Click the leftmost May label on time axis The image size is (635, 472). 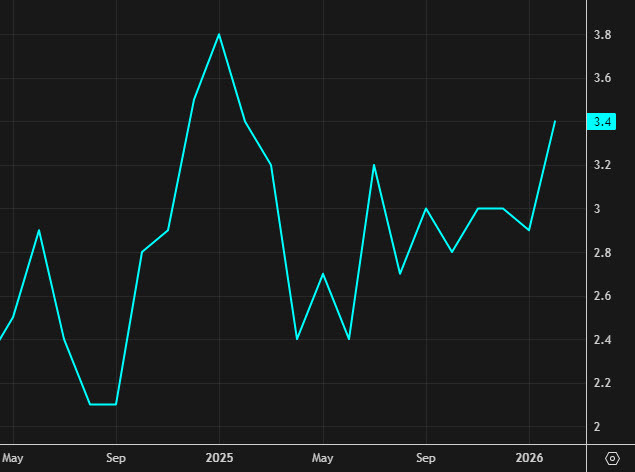(13, 458)
